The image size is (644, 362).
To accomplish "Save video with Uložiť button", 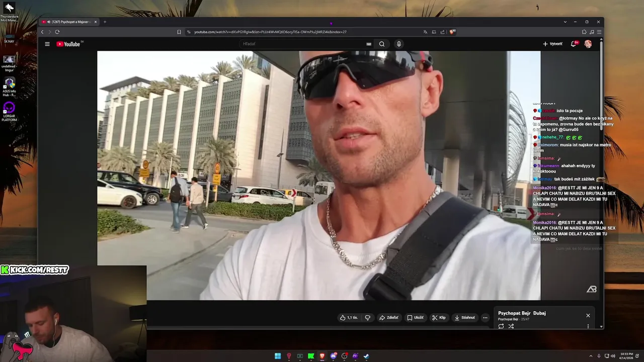I will (x=416, y=318).
